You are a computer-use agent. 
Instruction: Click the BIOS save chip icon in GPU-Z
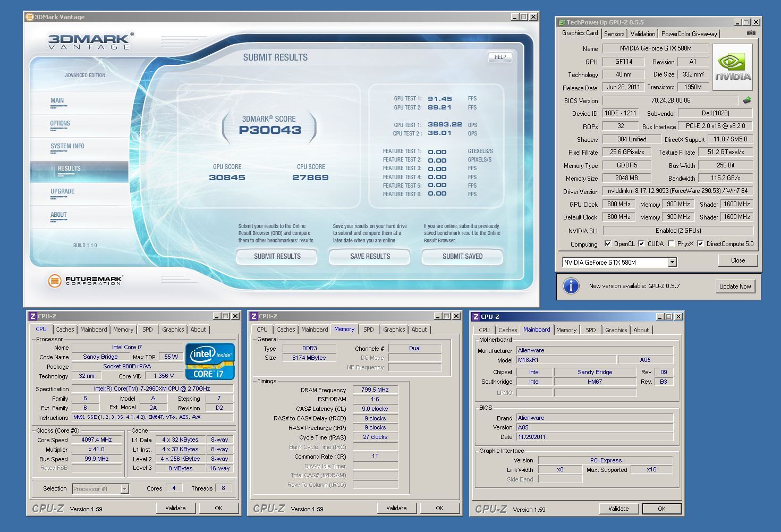point(747,100)
